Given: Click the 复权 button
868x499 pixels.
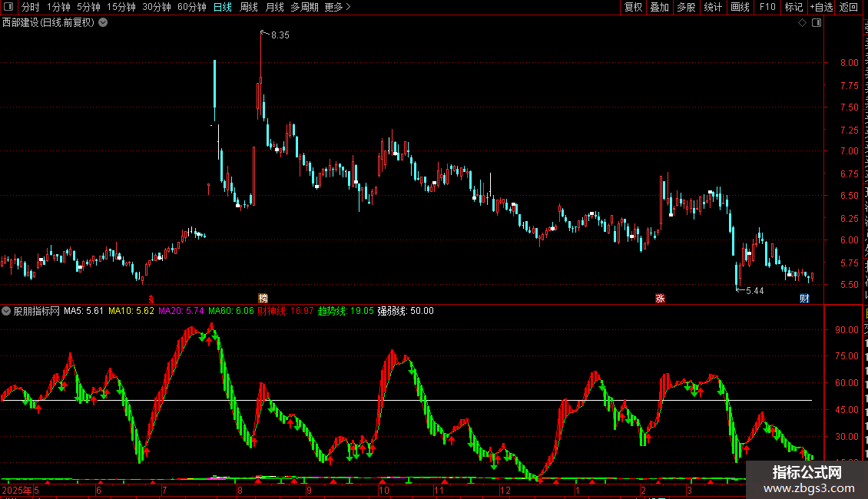Looking at the screenshot, I should (x=633, y=7).
